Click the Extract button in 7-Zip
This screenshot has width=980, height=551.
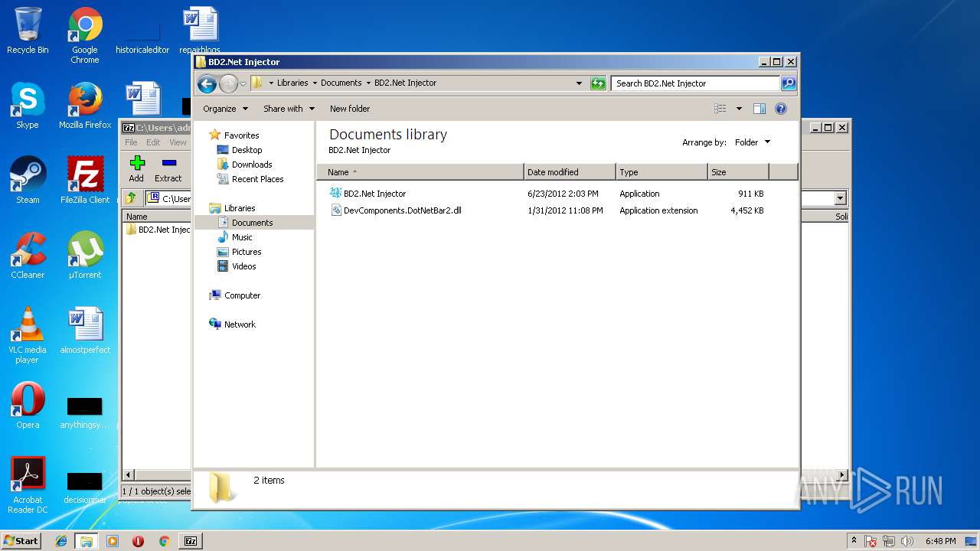[168, 169]
